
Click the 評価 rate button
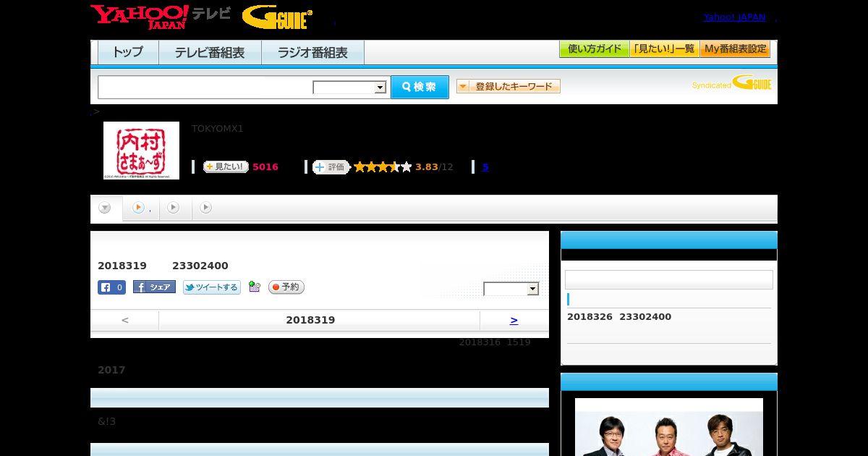point(331,167)
